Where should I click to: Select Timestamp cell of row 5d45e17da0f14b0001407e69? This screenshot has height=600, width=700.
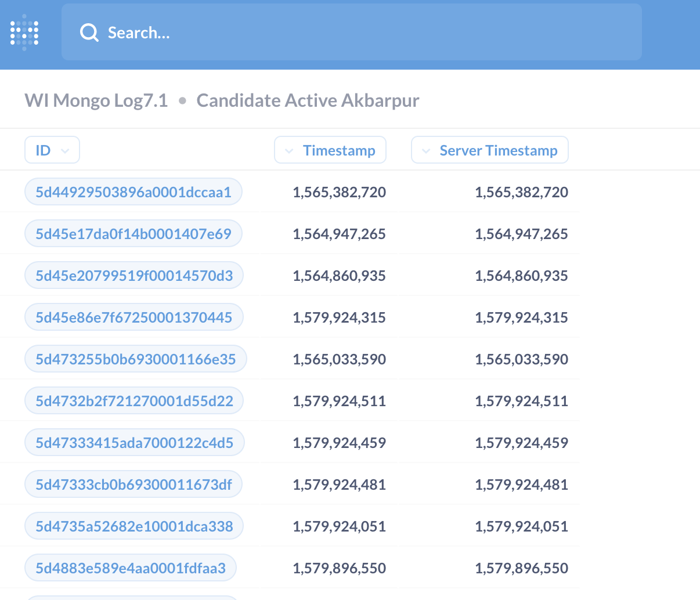coord(340,234)
